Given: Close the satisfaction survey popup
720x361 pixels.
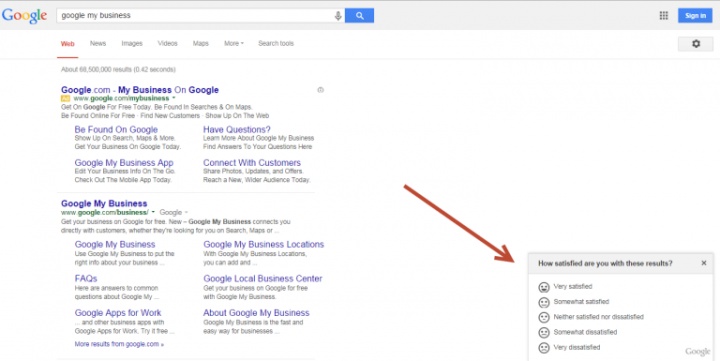Looking at the screenshot, I should click(x=704, y=263).
